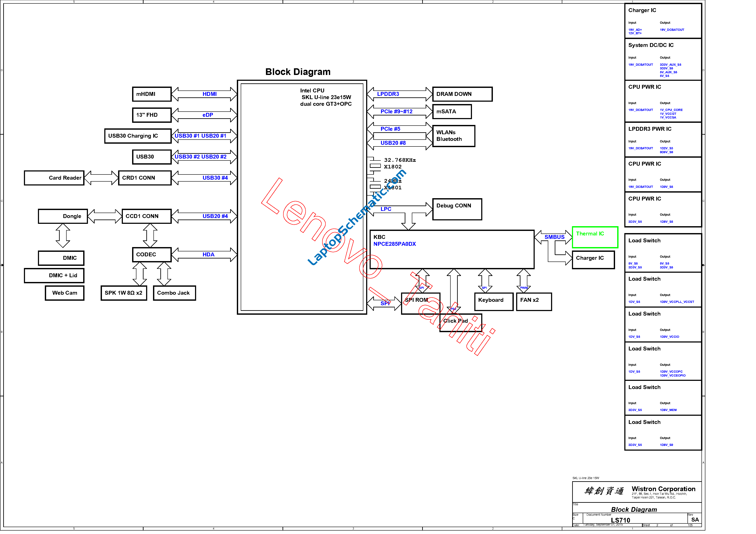Click the 'Intel CPU' text in the CPU block
756x534 pixels.
(312, 90)
